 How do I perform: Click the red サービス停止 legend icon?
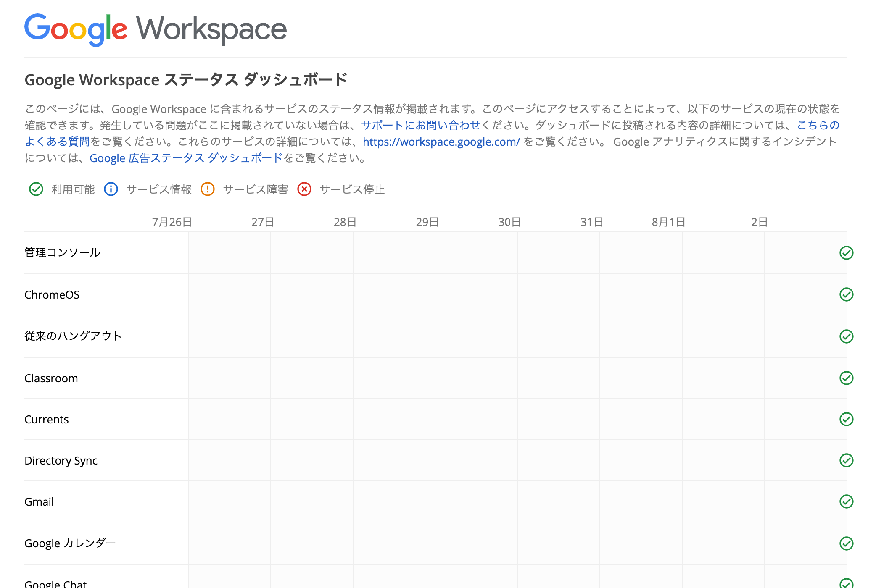[x=304, y=189]
